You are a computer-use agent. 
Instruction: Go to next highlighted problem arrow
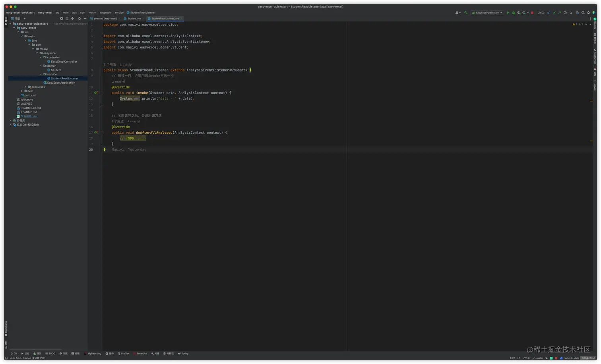[x=590, y=25]
